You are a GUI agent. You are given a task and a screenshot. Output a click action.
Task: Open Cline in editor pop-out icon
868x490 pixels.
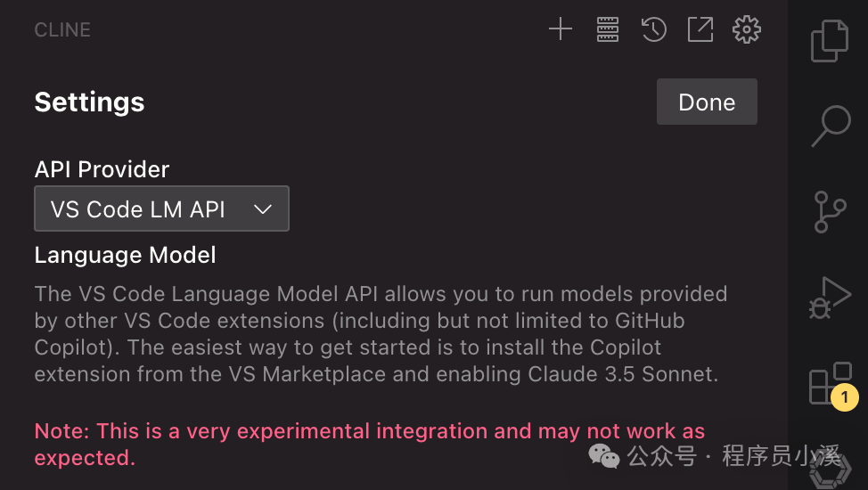click(700, 29)
